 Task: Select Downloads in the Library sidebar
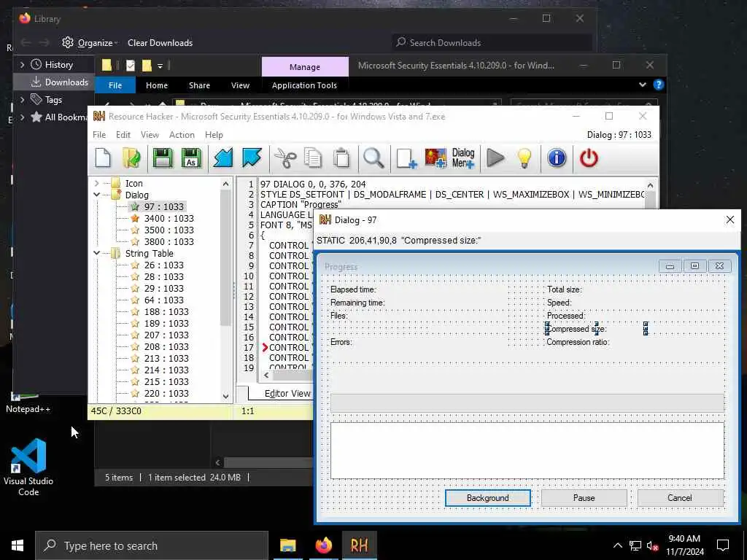pos(53,82)
